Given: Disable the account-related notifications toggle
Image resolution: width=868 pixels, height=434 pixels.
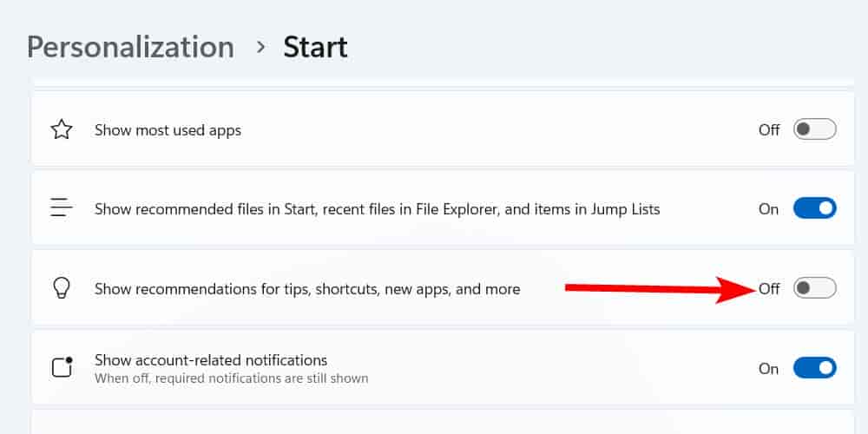Looking at the screenshot, I should pyautogui.click(x=814, y=368).
